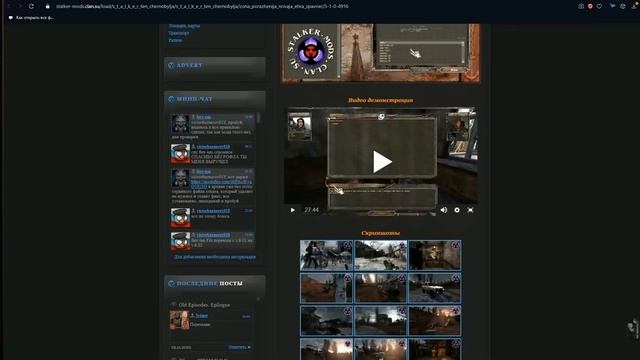Image resolution: width=640 pixels, height=360 pixels.
Task: Click the 'Видео демонстрация' heading
Action: pyautogui.click(x=380, y=100)
